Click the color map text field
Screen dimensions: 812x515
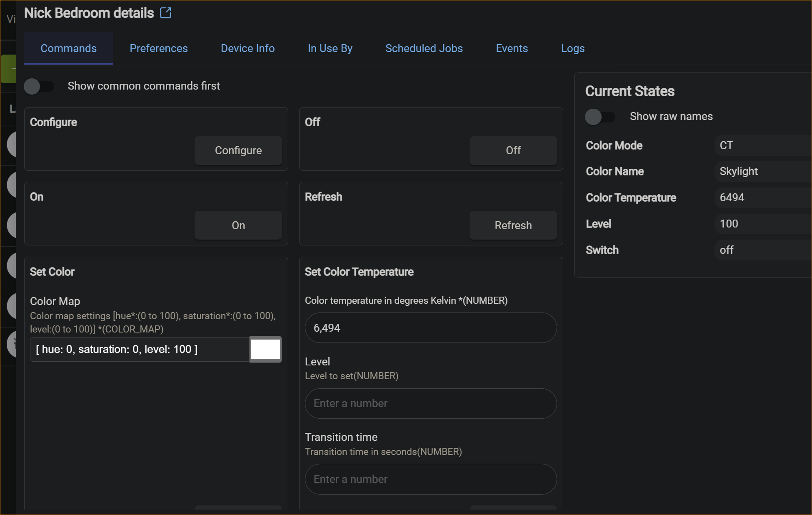(140, 349)
